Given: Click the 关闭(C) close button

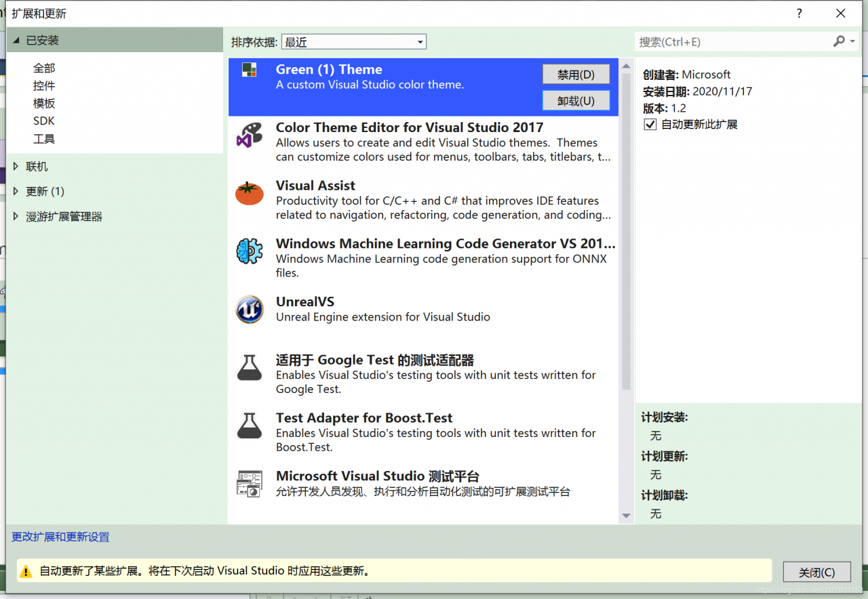Looking at the screenshot, I should click(816, 572).
